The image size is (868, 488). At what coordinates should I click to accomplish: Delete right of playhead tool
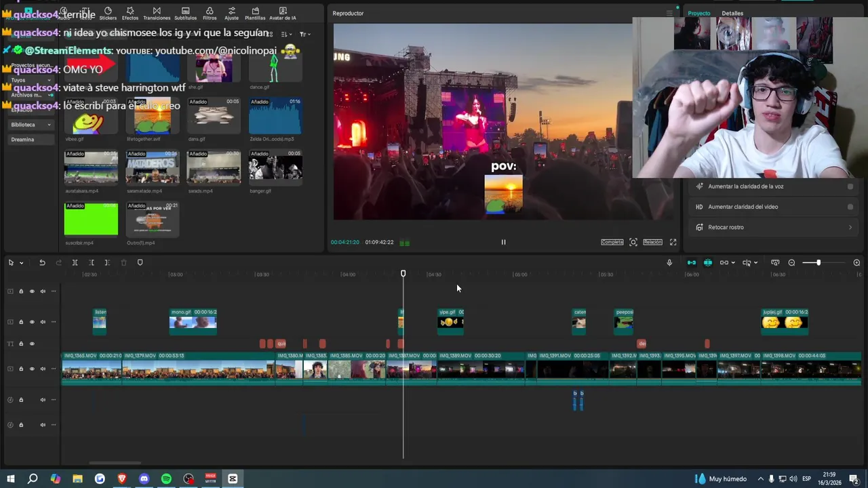point(107,262)
